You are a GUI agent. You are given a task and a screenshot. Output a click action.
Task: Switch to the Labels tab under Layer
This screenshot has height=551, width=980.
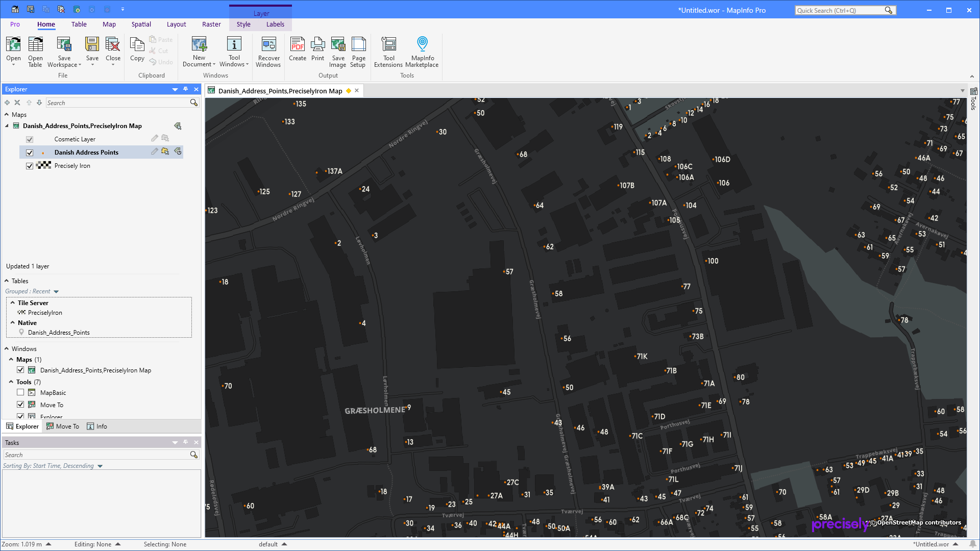point(275,24)
